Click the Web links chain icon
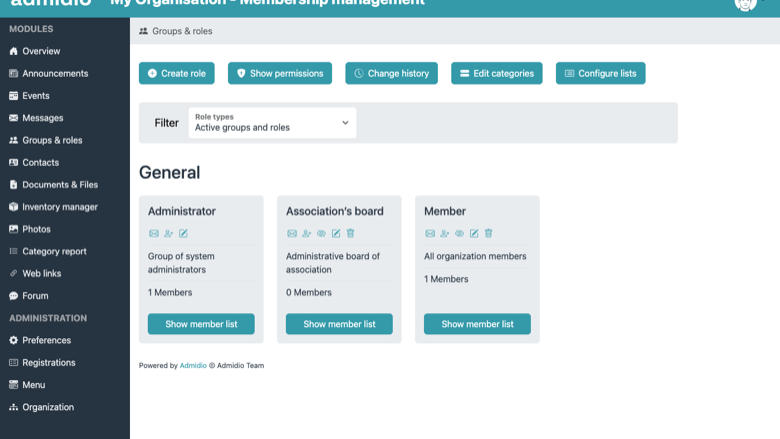The height and width of the screenshot is (439, 780). click(x=13, y=273)
